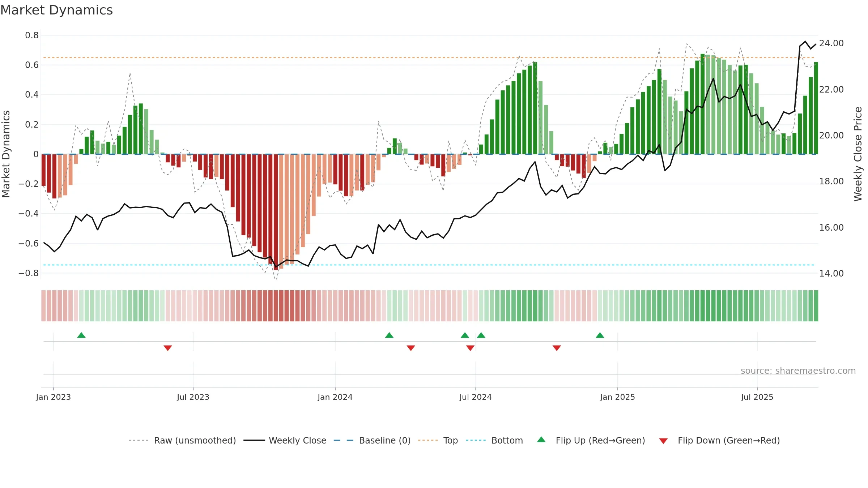868x488 pixels.
Task: Click the 0.2 left axis tick label
Action: (x=32, y=125)
